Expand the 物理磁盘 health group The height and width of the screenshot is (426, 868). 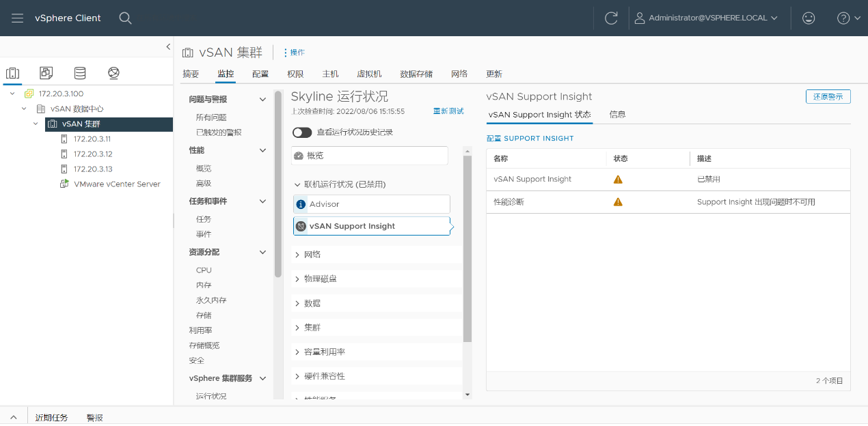pyautogui.click(x=297, y=279)
